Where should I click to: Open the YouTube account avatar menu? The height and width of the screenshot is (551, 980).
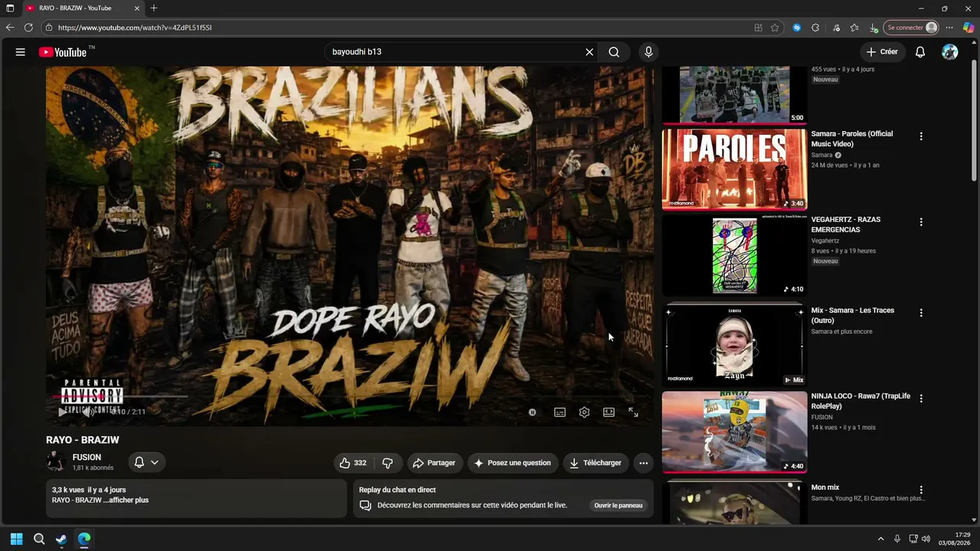coord(950,52)
